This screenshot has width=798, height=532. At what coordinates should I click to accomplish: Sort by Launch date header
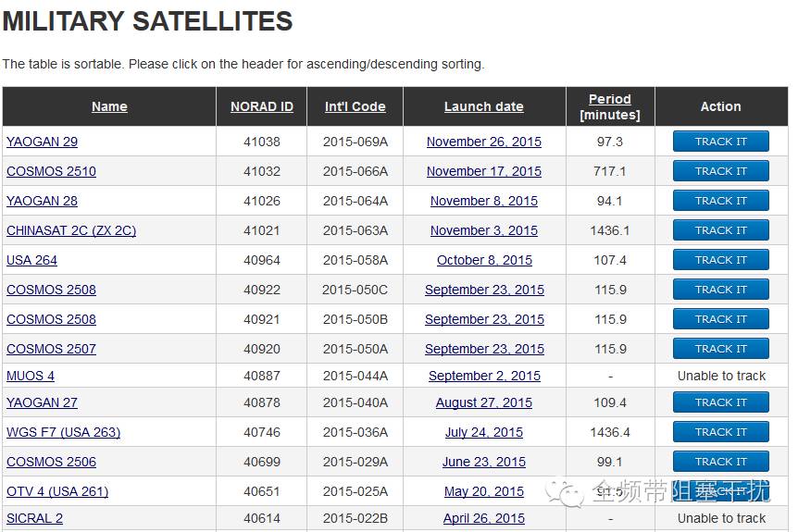click(483, 106)
